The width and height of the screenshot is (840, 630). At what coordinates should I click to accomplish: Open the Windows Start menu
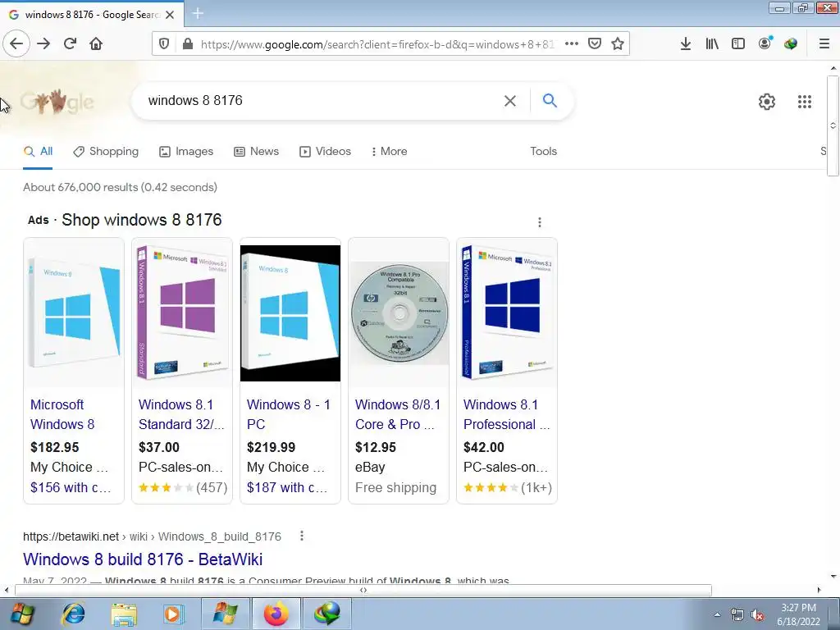[21, 614]
